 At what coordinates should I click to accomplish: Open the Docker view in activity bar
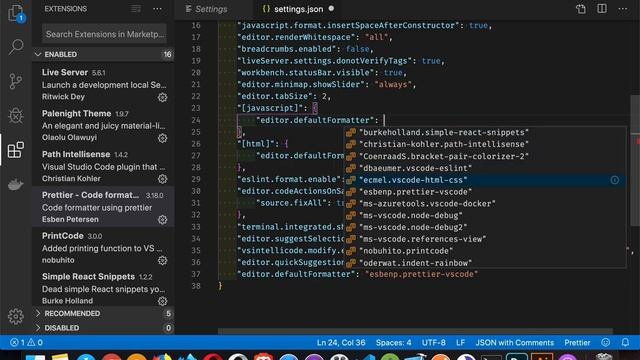click(x=16, y=184)
